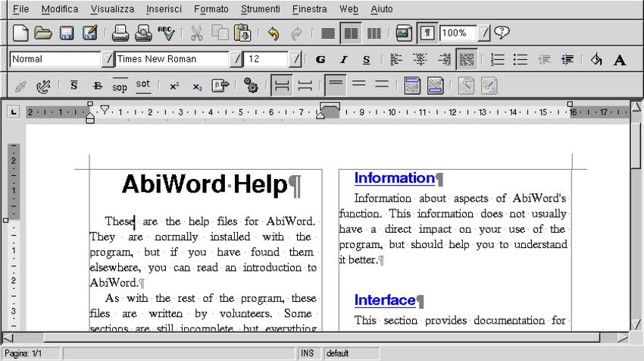Click the help speech bubble icon
This screenshot has width=644, height=361.
point(502,33)
